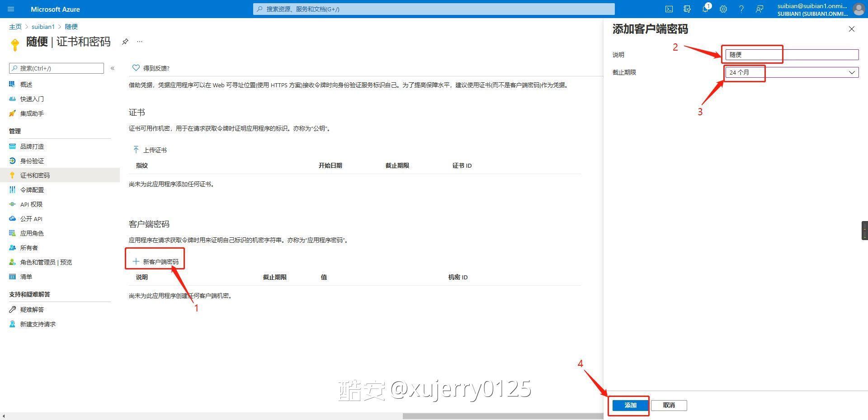
Task: Click the 说明 description input field
Action: tap(792, 55)
